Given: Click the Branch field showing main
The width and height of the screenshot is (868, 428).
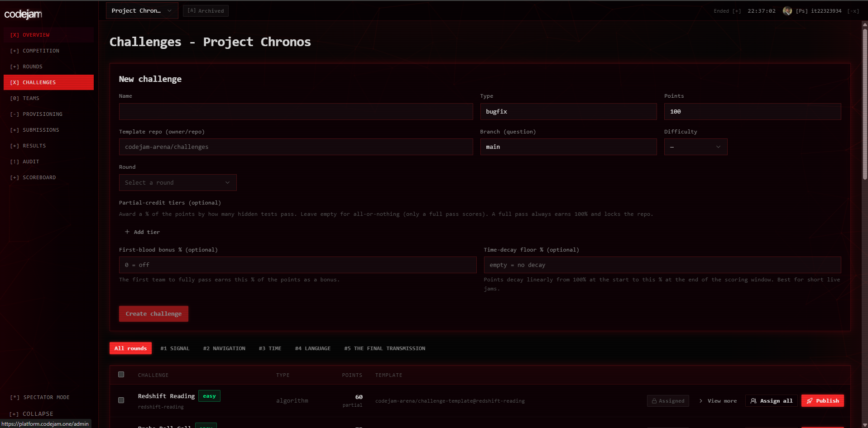Looking at the screenshot, I should coord(568,147).
